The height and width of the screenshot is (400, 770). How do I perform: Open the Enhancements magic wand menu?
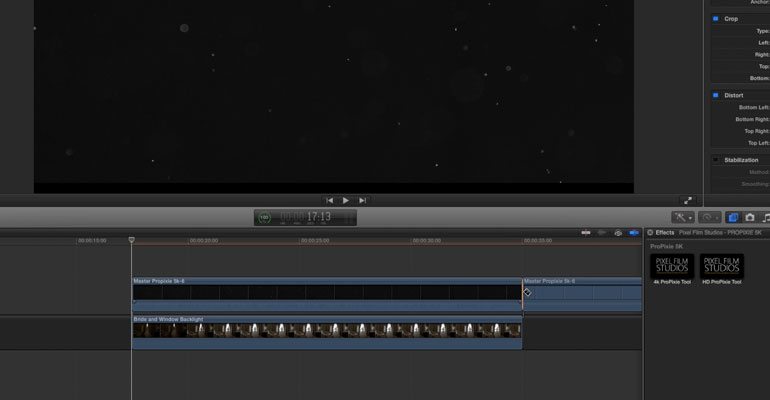click(683, 217)
